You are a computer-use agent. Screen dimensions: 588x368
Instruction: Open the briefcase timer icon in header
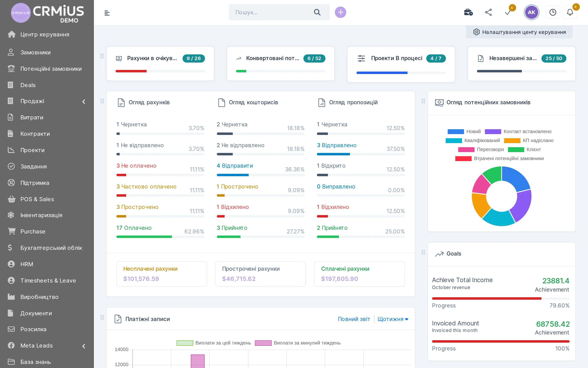tap(468, 12)
